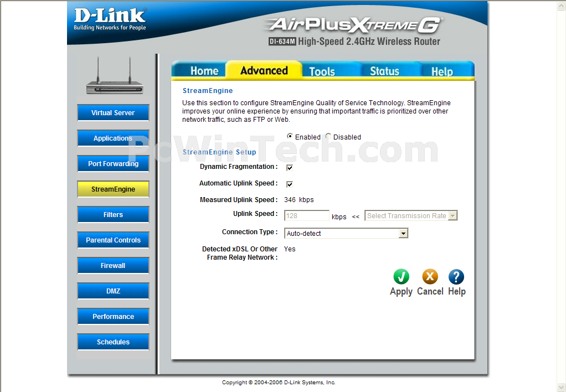Open the Parental Controls page
This screenshot has height=392, width=566.
click(113, 240)
